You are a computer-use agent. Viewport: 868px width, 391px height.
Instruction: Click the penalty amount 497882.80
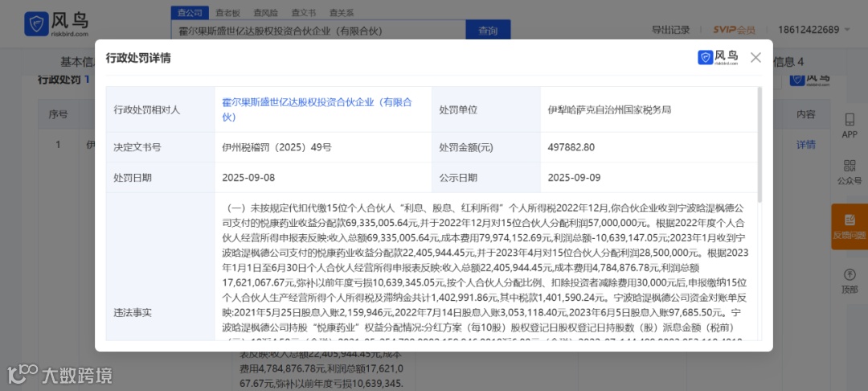tap(571, 147)
